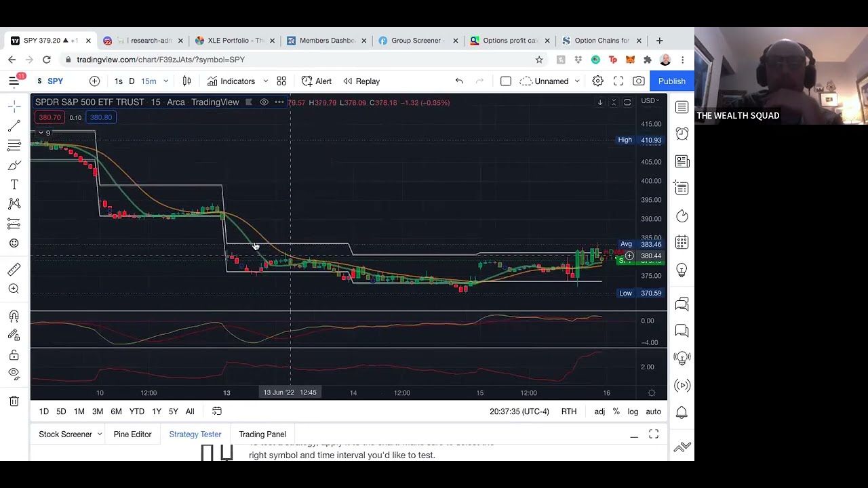868x488 pixels.
Task: Toggle magnet mode for drawings
Action: [14, 316]
